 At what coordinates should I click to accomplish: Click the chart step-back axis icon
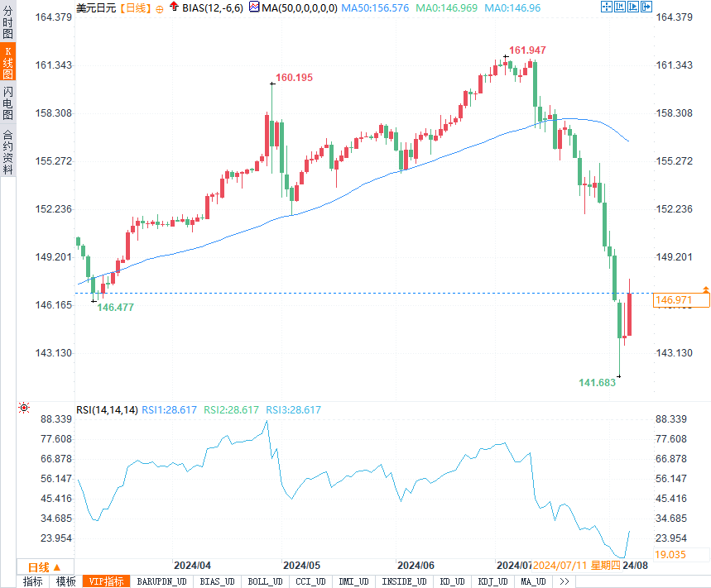(620, 7)
